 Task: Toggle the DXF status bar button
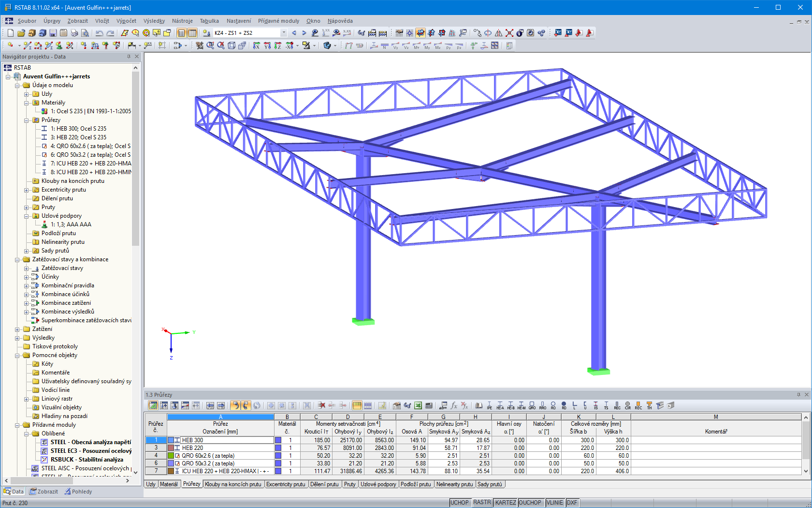coord(572,503)
